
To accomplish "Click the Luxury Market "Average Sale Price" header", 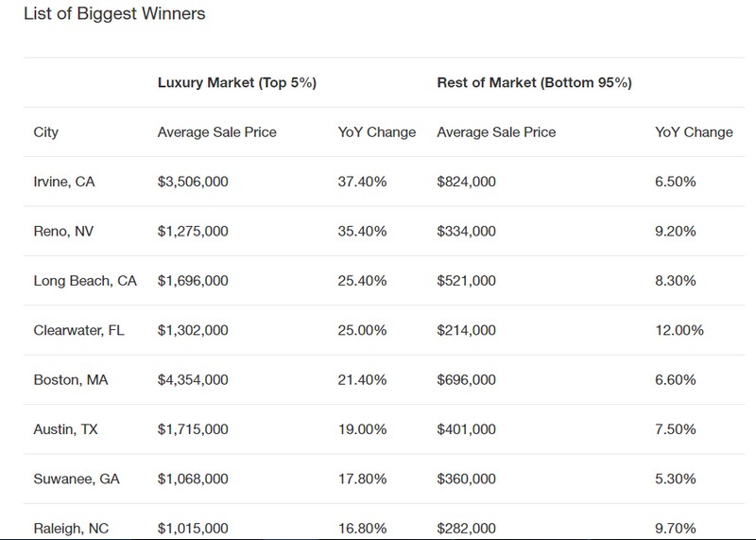I will pyautogui.click(x=216, y=132).
